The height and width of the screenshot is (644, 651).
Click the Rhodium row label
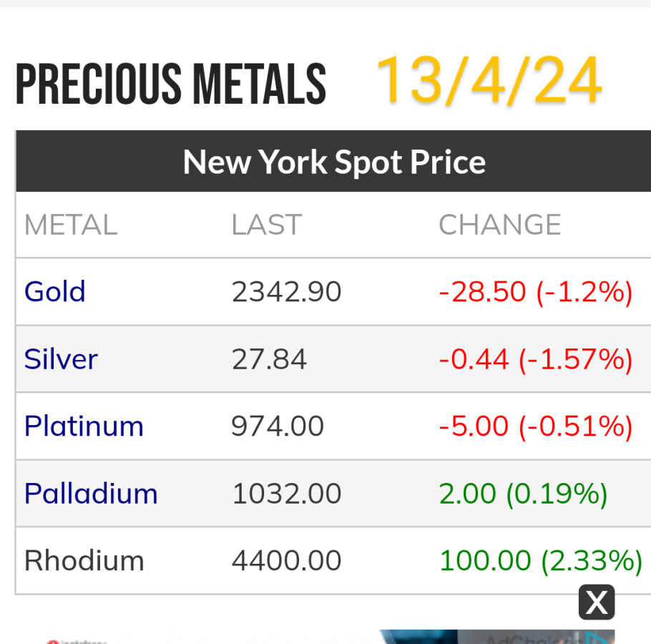coord(84,560)
